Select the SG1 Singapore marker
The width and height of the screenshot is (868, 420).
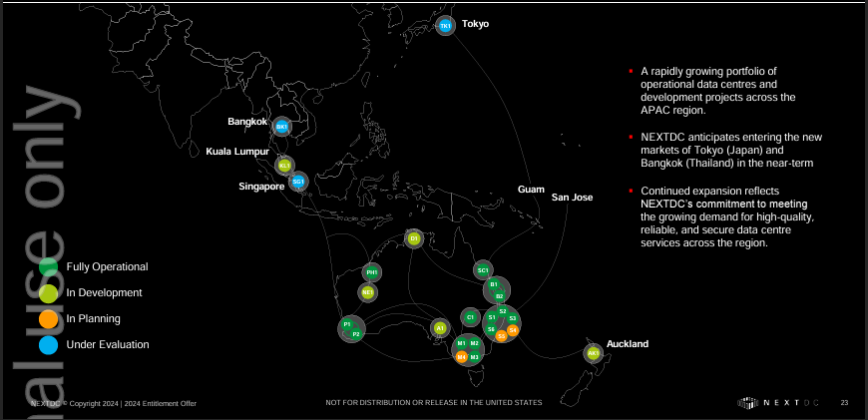298,181
